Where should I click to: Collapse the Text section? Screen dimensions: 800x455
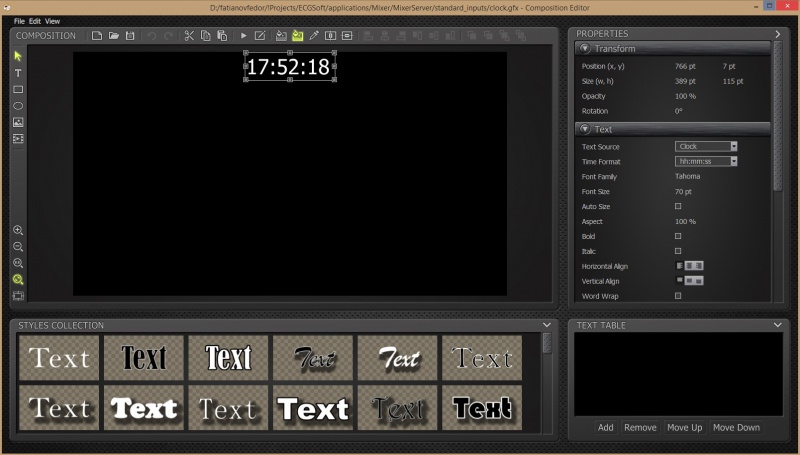coord(585,129)
